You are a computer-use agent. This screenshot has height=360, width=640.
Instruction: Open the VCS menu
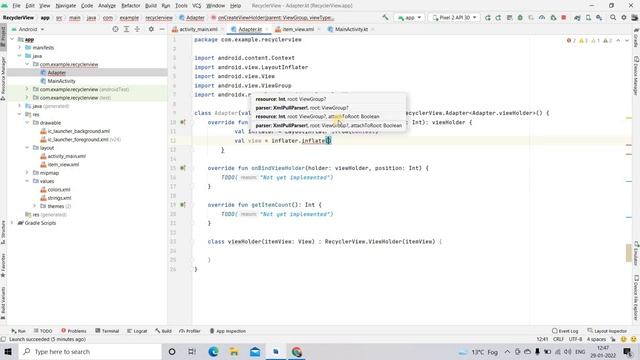click(x=196, y=6)
